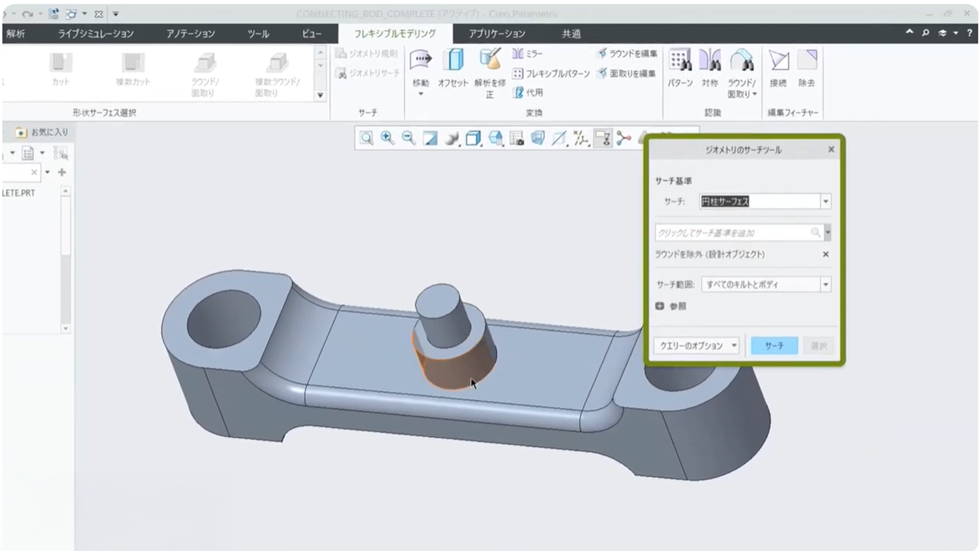Click the Mirror (ミラー) tool icon
This screenshot has width=980, height=551.
tap(518, 54)
